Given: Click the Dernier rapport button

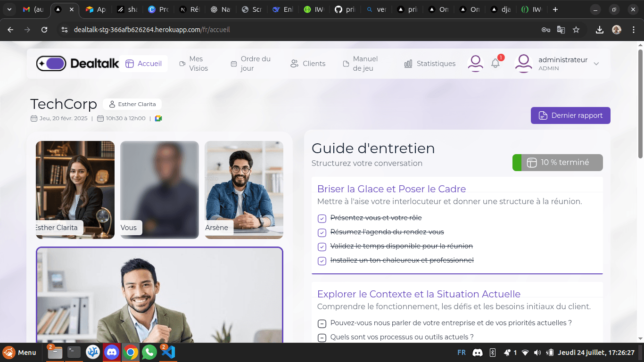Looking at the screenshot, I should [570, 115].
